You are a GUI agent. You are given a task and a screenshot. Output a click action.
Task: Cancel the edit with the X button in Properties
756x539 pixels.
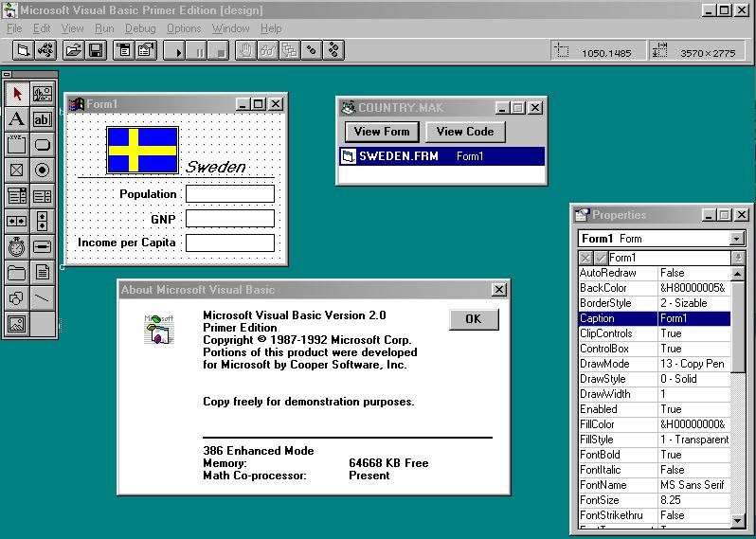585,258
